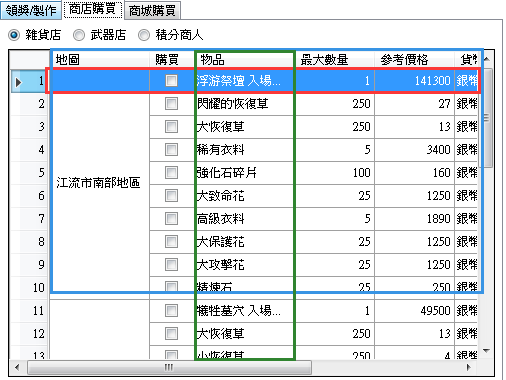This screenshot has width=506, height=380.
Task: Sort by the 物品 column header
Action: tap(244, 60)
